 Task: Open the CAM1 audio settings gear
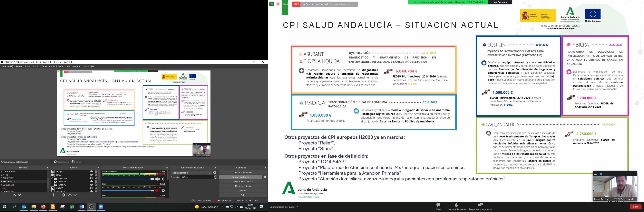[163, 191]
